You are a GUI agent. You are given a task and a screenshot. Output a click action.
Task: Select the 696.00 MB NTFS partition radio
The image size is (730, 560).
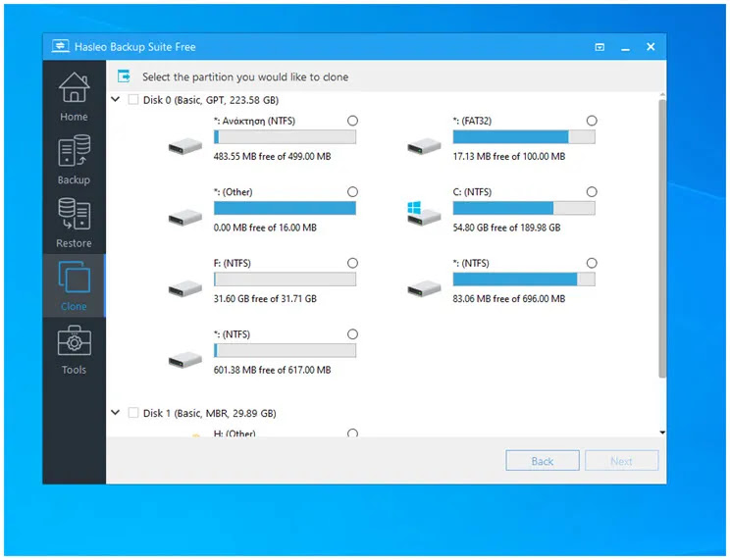pyautogui.click(x=592, y=263)
